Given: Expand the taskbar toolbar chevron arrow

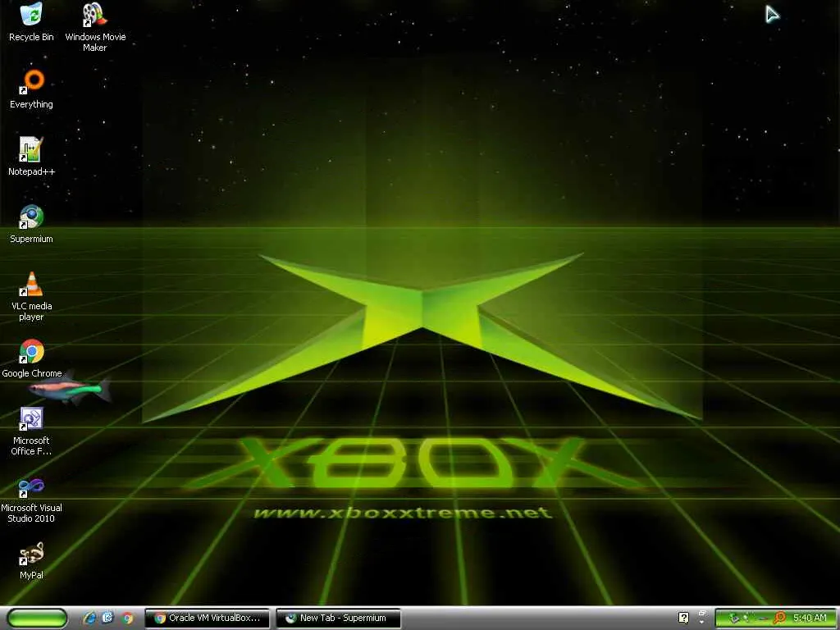Looking at the screenshot, I should [x=702, y=622].
